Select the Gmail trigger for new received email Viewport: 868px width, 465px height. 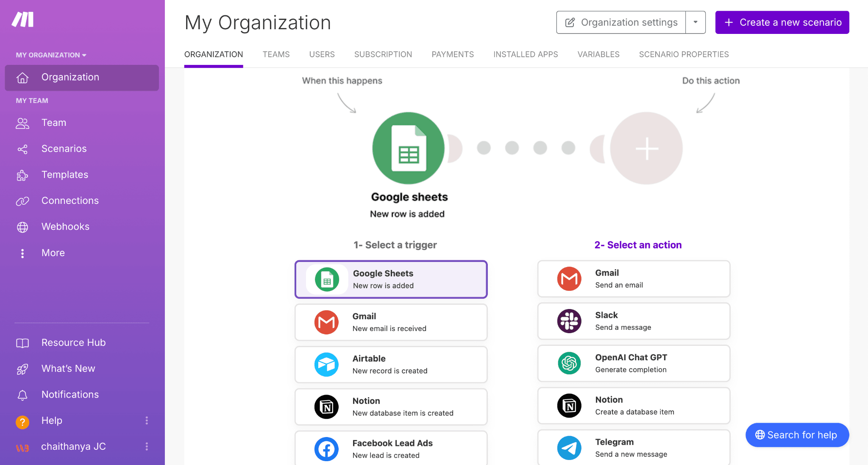390,322
